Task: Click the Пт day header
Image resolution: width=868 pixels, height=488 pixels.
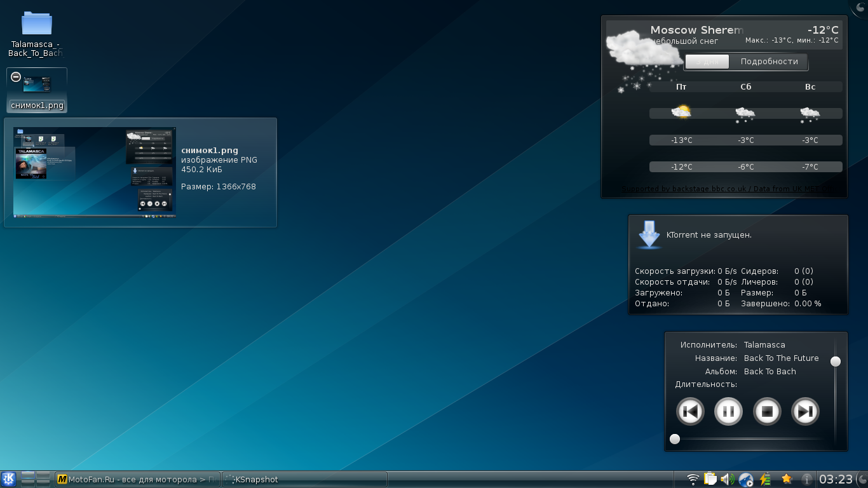Action: (681, 87)
